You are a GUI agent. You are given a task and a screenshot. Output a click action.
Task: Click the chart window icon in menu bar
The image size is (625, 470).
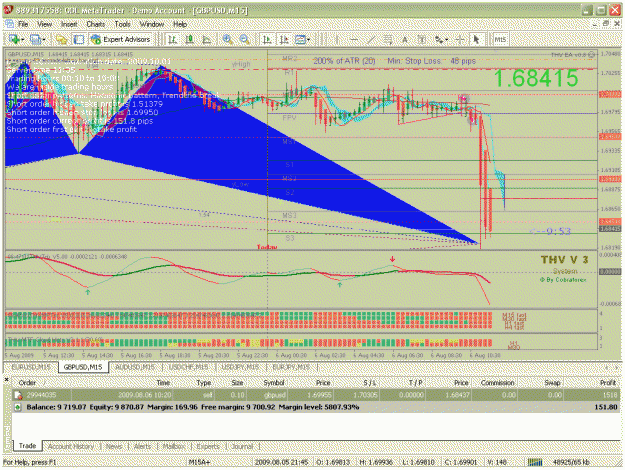click(9, 24)
